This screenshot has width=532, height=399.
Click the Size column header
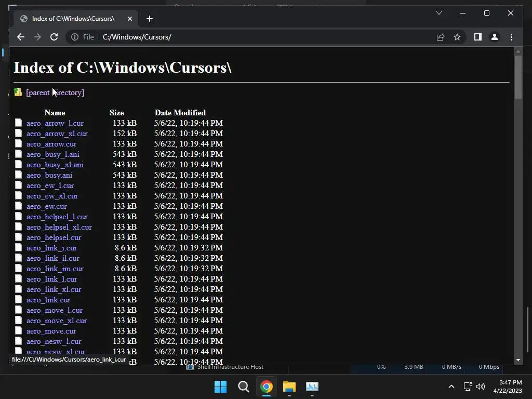(117, 113)
